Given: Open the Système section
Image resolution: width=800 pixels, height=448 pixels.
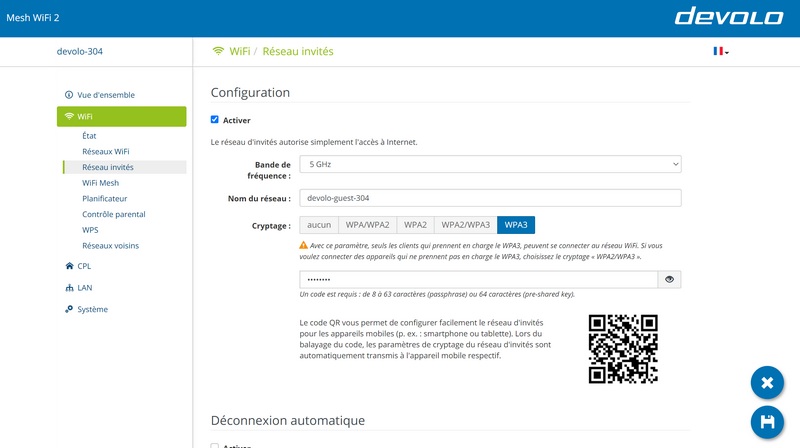Looking at the screenshot, I should (92, 309).
